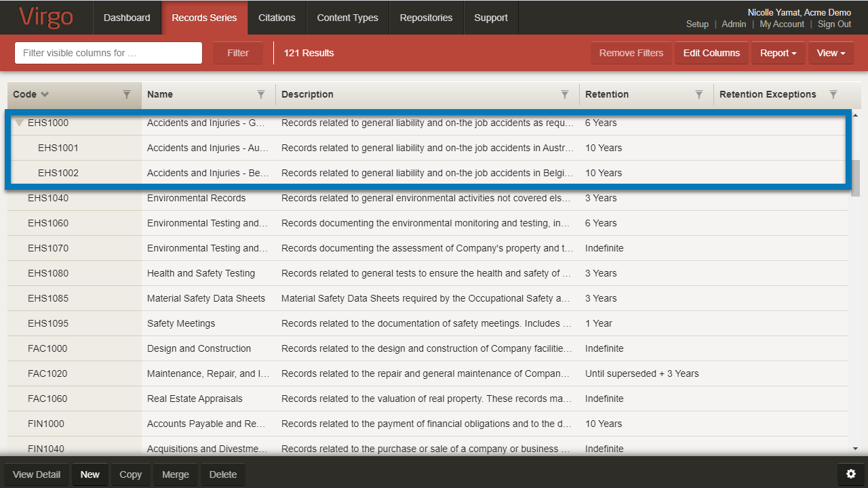Switch to the Dashboard tab
The image size is (868, 488).
coord(127,18)
